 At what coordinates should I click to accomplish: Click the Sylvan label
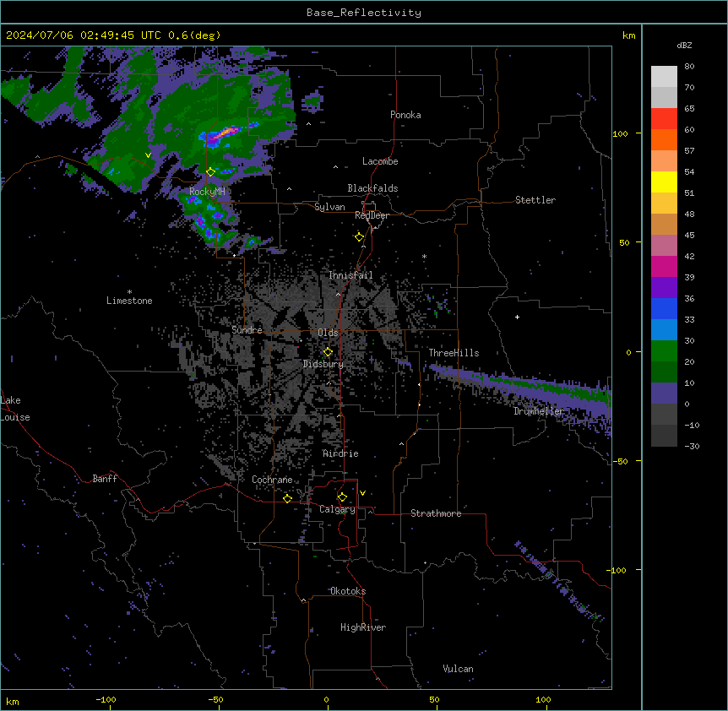coord(329,207)
